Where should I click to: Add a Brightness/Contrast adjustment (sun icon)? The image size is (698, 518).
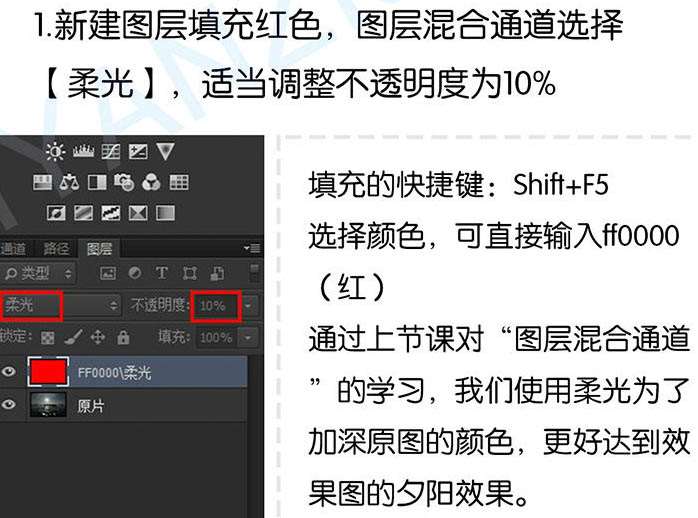(55, 151)
